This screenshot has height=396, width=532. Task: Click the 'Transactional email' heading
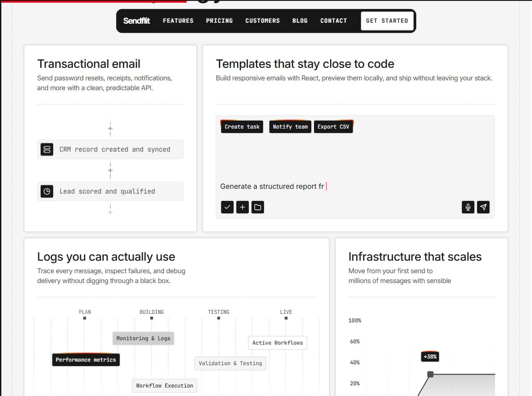click(x=89, y=64)
